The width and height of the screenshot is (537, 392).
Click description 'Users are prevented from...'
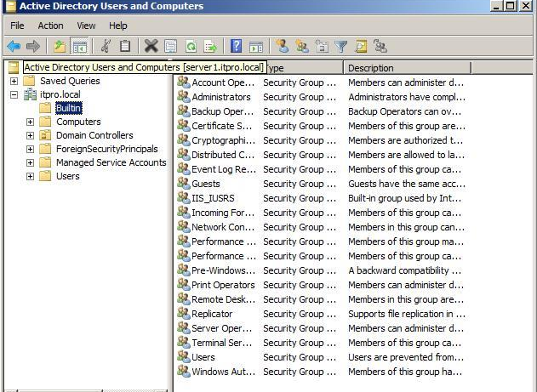click(406, 357)
